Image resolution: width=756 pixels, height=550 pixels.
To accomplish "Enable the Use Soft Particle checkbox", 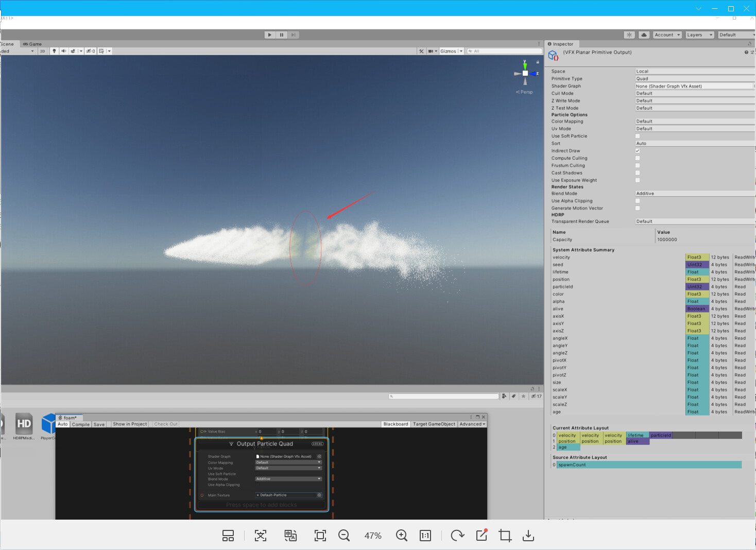I will tap(637, 135).
